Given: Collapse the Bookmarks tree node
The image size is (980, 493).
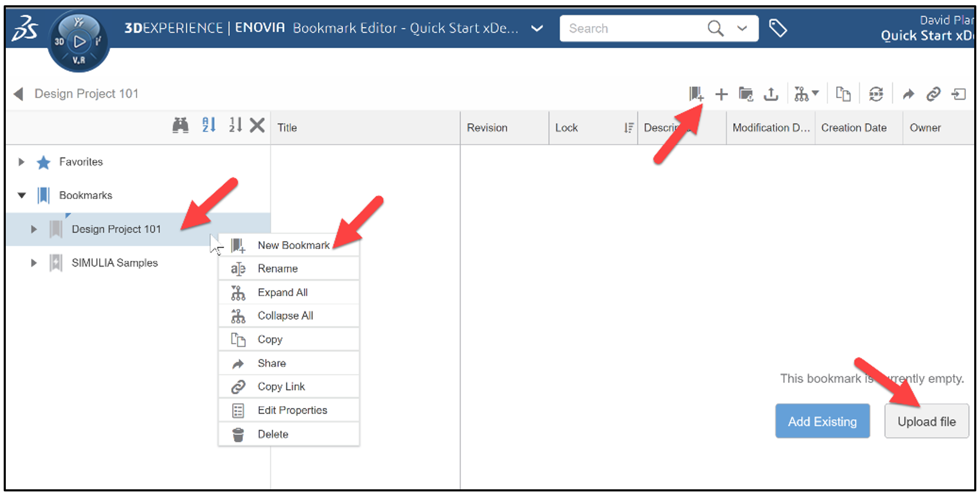Looking at the screenshot, I should 21,195.
